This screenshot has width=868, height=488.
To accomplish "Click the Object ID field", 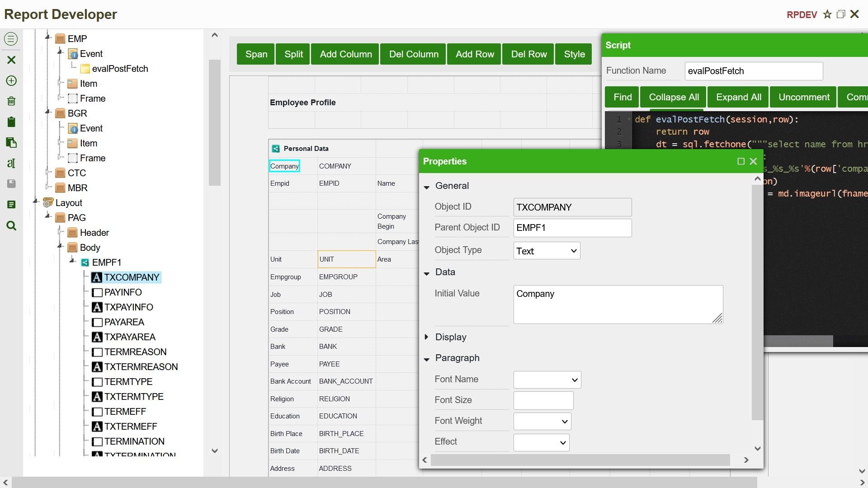I will pos(572,207).
